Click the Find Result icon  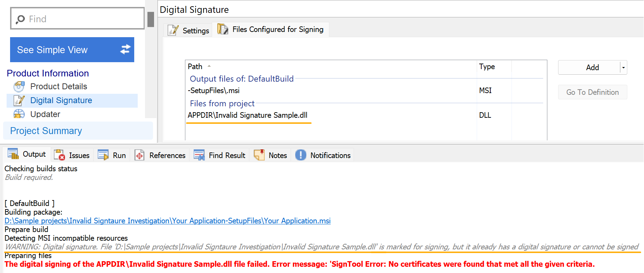199,155
